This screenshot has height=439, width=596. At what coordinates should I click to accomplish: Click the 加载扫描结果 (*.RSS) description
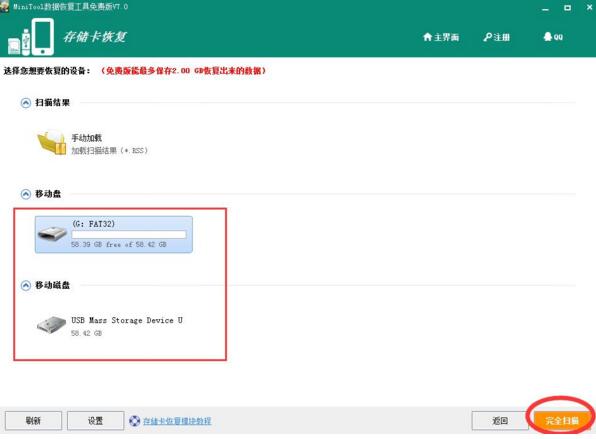[x=109, y=151]
